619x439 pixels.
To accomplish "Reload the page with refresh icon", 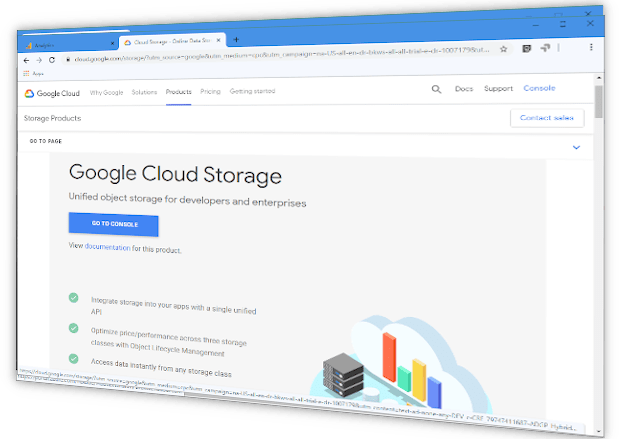I will (52, 60).
